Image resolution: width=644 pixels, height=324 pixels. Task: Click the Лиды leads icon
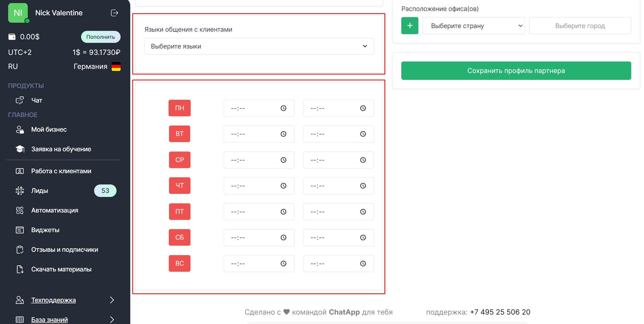[20, 191]
